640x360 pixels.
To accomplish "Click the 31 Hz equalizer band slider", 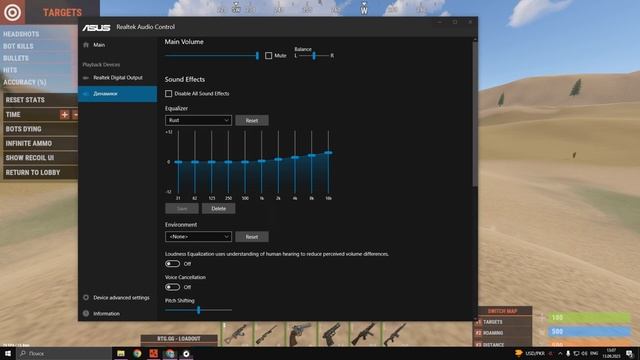I will tap(178, 162).
